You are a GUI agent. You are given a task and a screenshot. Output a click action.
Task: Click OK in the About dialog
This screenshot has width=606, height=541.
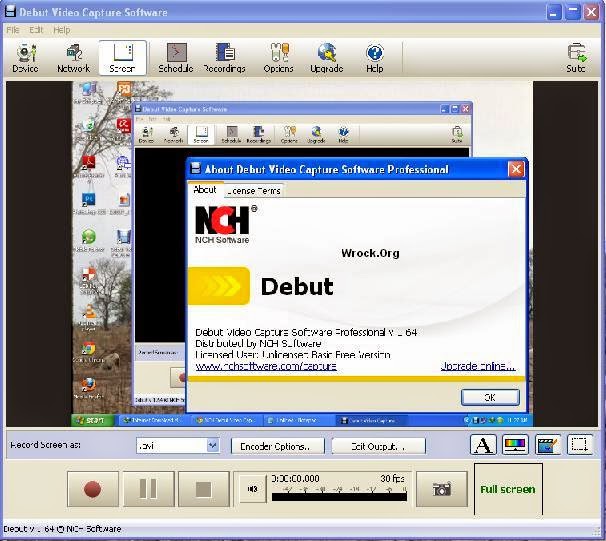pyautogui.click(x=489, y=397)
